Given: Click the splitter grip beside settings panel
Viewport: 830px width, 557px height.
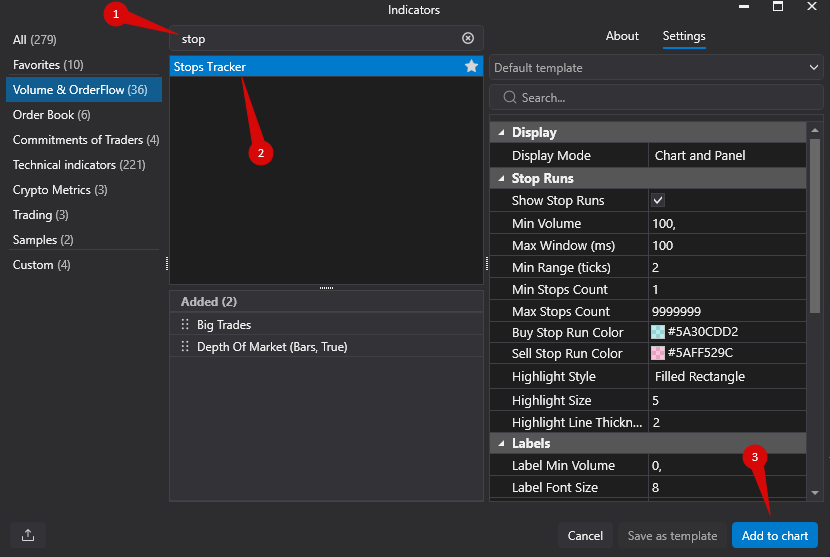Looking at the screenshot, I should pyautogui.click(x=486, y=263).
